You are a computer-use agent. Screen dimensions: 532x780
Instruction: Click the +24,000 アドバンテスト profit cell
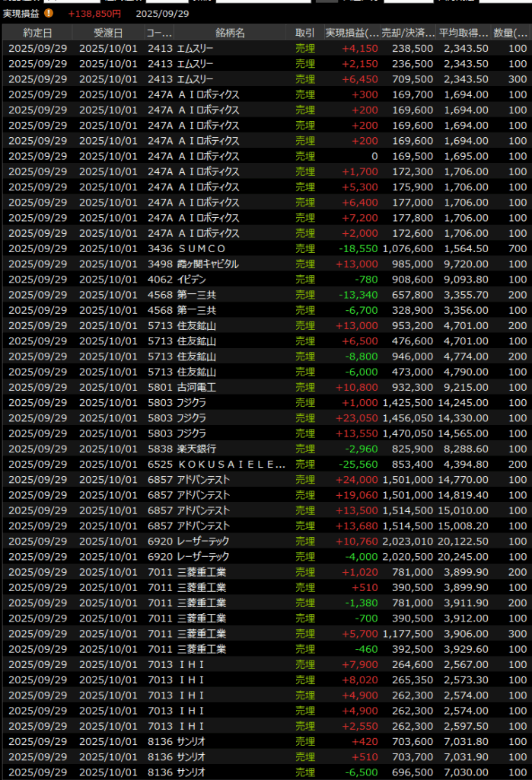356,479
